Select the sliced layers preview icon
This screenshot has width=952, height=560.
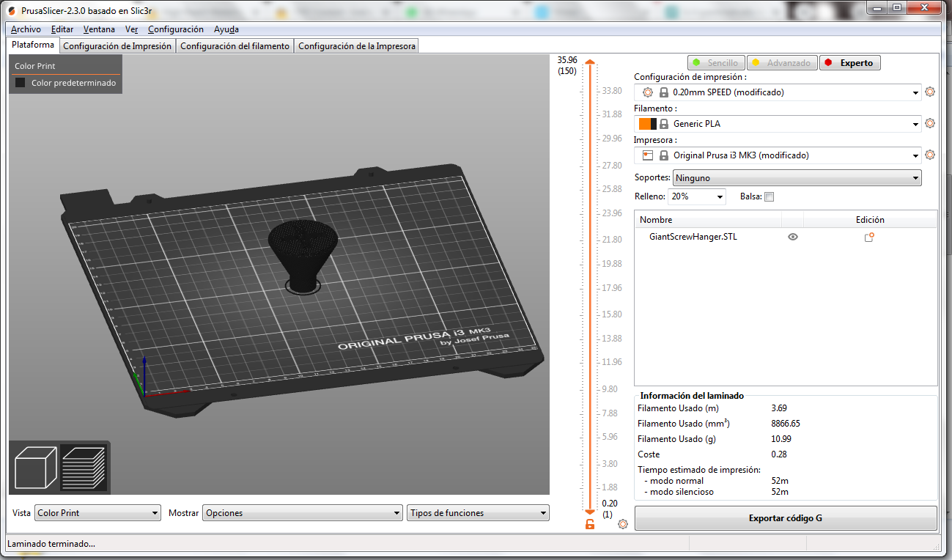(84, 467)
